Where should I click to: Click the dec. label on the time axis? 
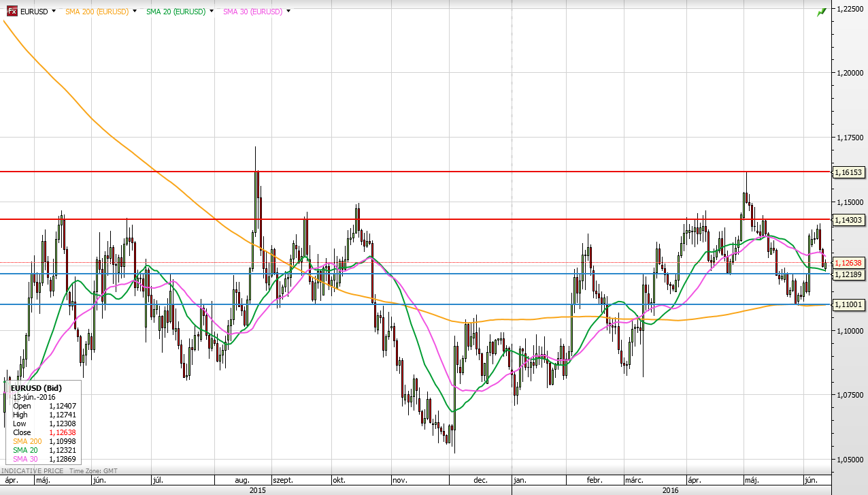(x=480, y=480)
